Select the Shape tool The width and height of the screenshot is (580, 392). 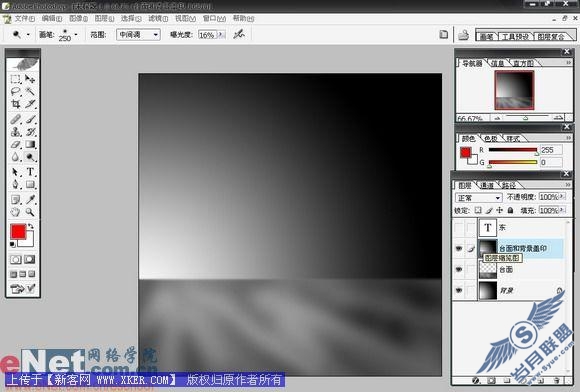coord(30,184)
